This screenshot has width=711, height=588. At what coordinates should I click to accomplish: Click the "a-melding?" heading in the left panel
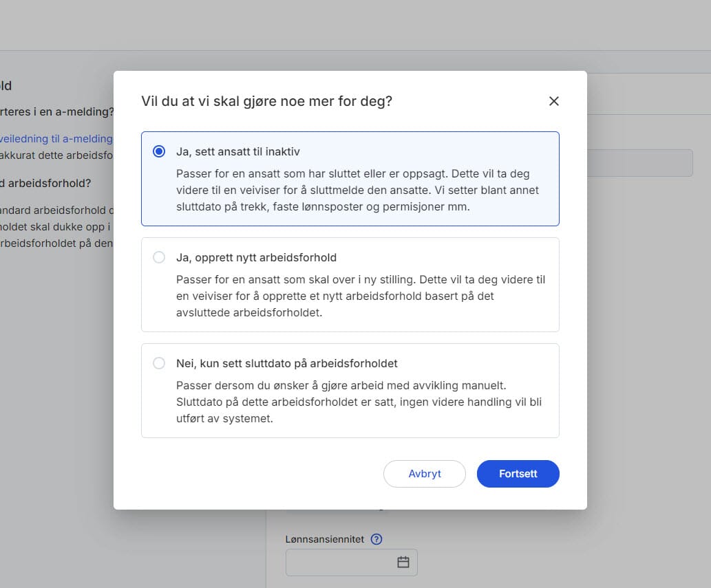pyautogui.click(x=56, y=111)
